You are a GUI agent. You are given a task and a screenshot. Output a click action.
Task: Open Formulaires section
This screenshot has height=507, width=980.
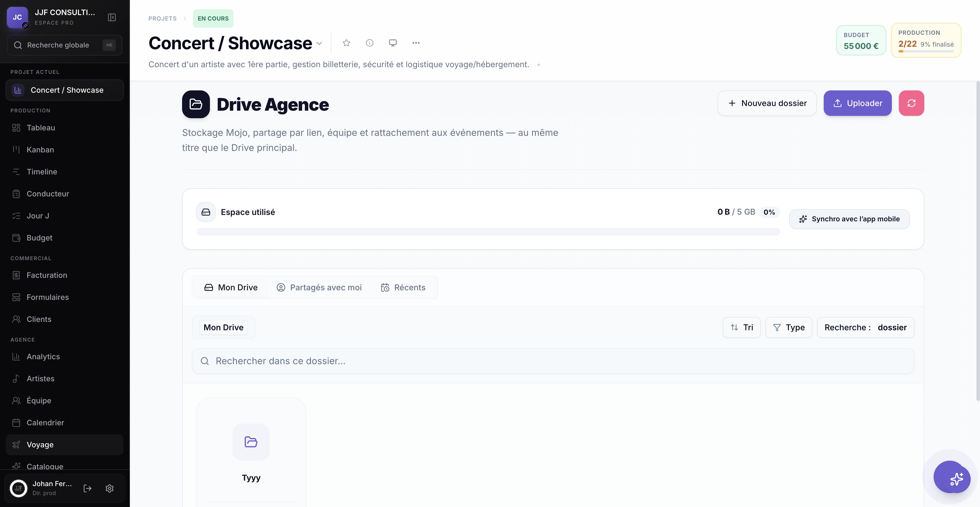pos(65,297)
